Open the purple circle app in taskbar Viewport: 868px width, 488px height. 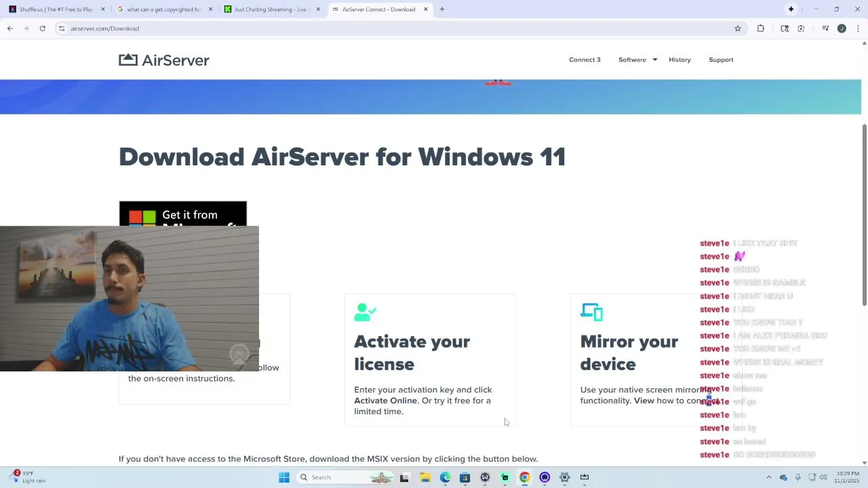point(545,477)
